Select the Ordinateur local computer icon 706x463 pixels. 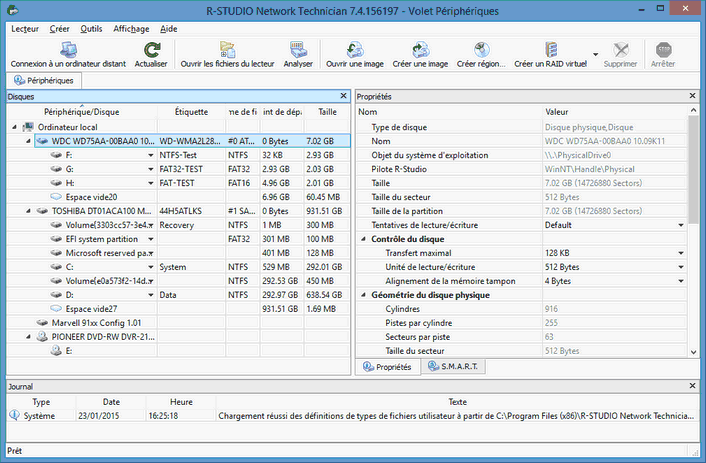[x=28, y=127]
